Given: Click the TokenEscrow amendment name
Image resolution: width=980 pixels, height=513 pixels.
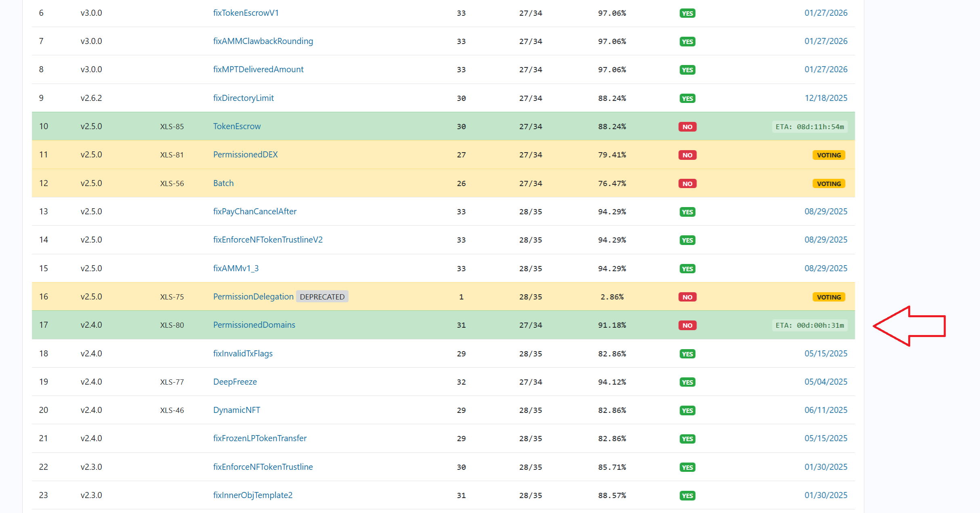Looking at the screenshot, I should click(237, 126).
